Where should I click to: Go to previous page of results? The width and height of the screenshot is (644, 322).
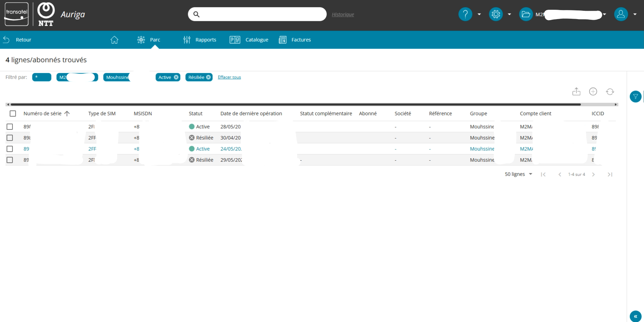point(560,175)
